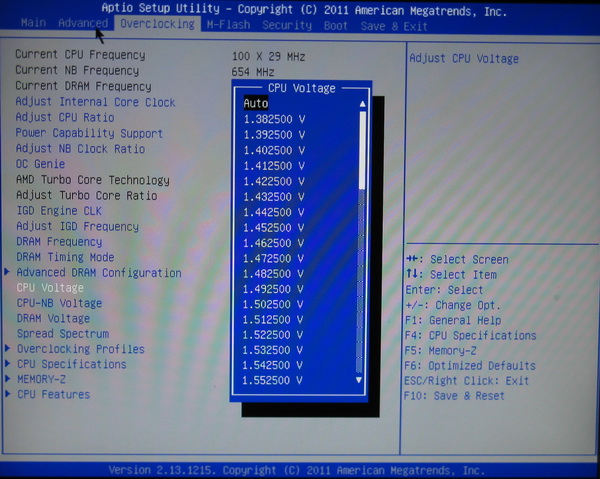The width and height of the screenshot is (600, 479).
Task: Open IGD Engine CLK setting
Action: [x=59, y=211]
